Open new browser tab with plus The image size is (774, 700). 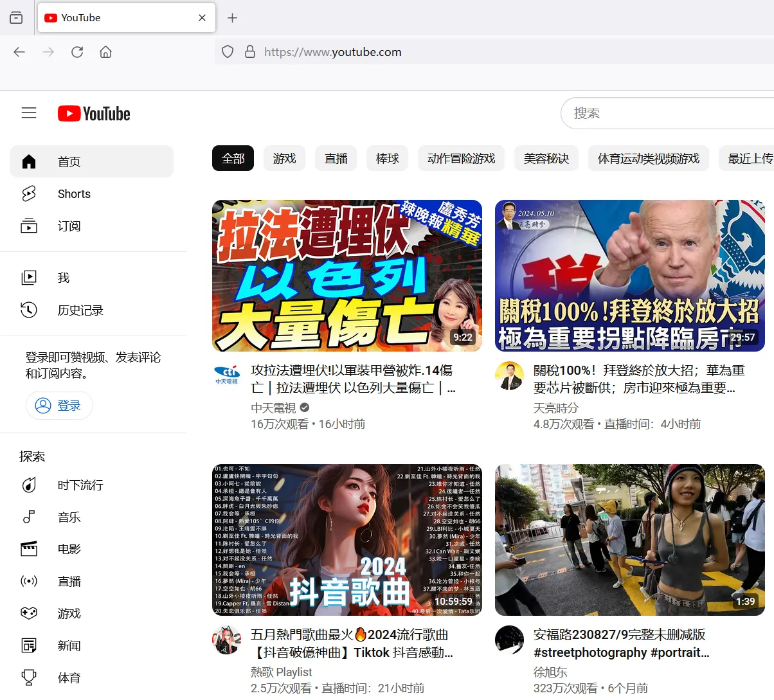point(233,18)
